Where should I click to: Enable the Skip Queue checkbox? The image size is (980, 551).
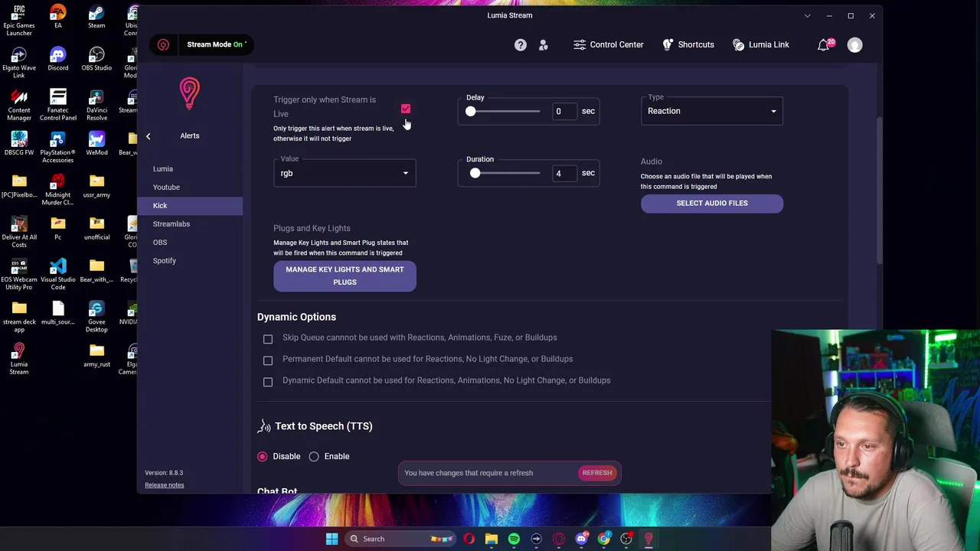point(268,338)
